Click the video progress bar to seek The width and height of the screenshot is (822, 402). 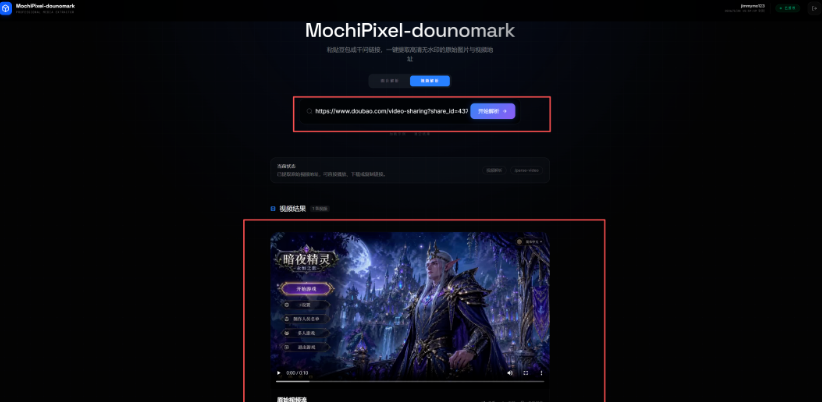pos(410,382)
